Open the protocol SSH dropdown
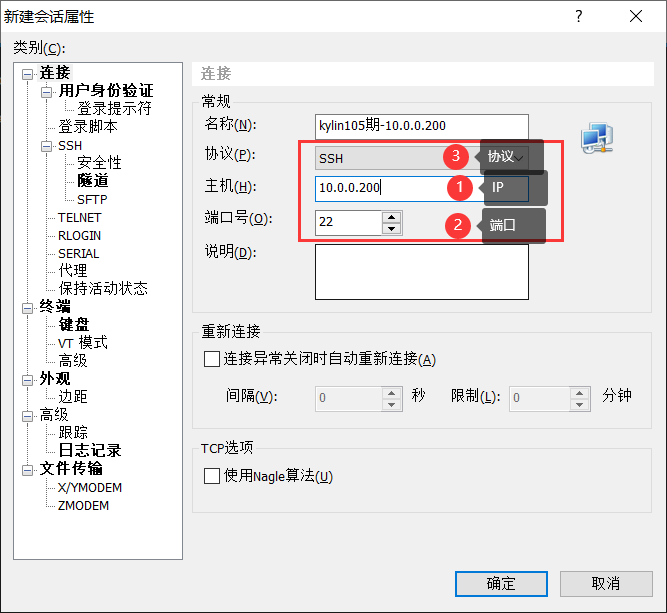This screenshot has height=613, width=667. 422,158
